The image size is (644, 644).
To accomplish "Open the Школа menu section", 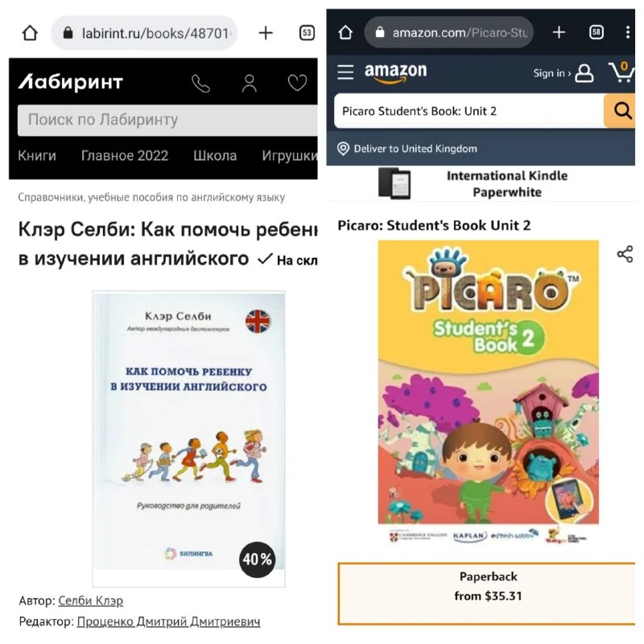I will pyautogui.click(x=215, y=155).
